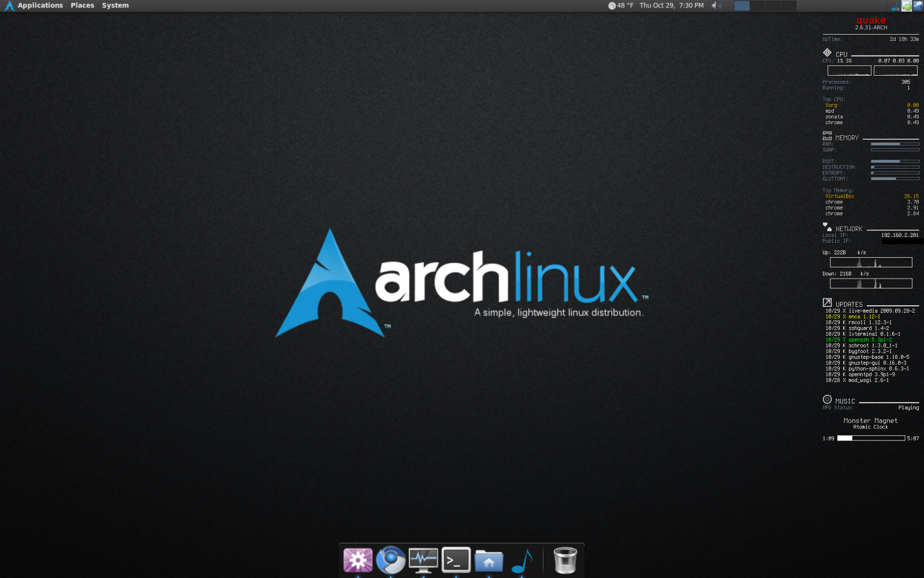Click the '2.6.31-ARCH' kernel version text
Image resolution: width=924 pixels, height=578 pixels.
point(871,28)
